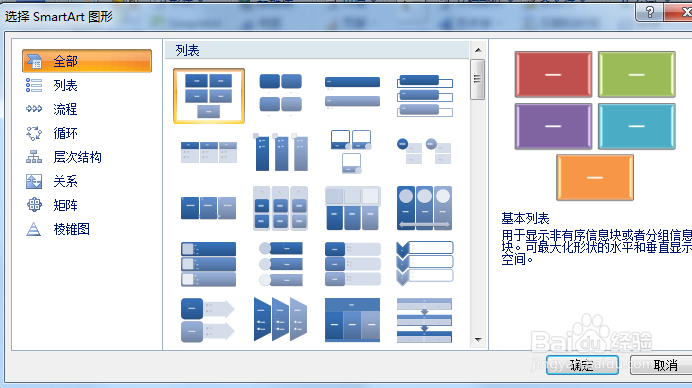Choose the two circles with text blocks layout
The image size is (692, 388).
(425, 151)
